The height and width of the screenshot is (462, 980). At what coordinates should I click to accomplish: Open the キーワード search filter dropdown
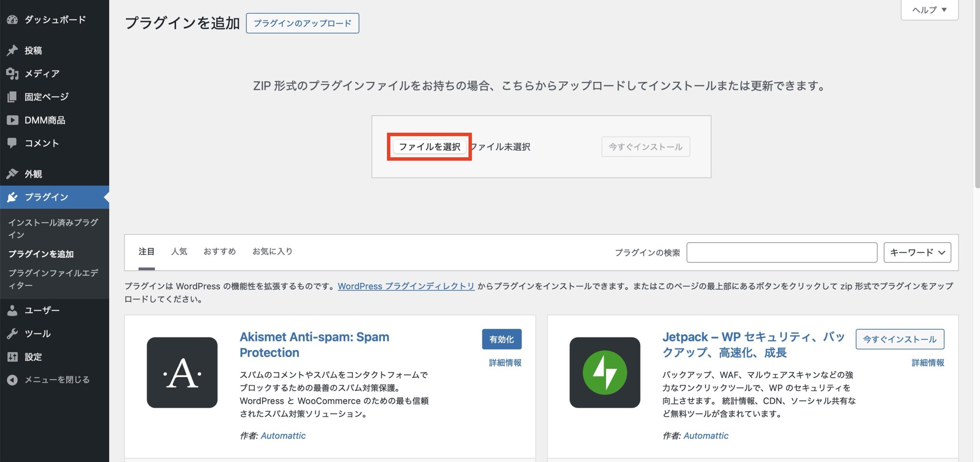click(917, 252)
